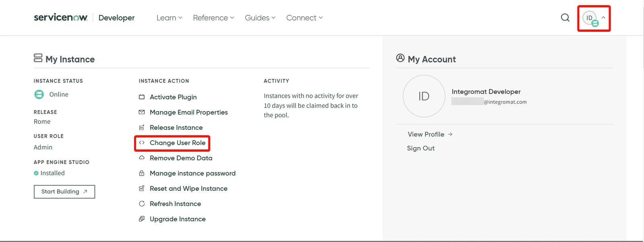Viewport: 644px width, 242px height.
Task: Click the My Account heading
Action: tap(432, 59)
